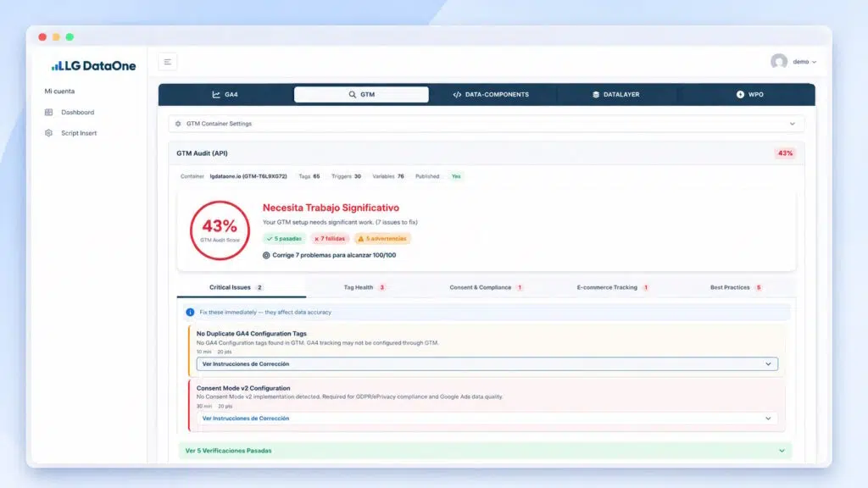Expand GTM Container Settings chevron
The width and height of the screenshot is (868, 488).
pos(793,124)
